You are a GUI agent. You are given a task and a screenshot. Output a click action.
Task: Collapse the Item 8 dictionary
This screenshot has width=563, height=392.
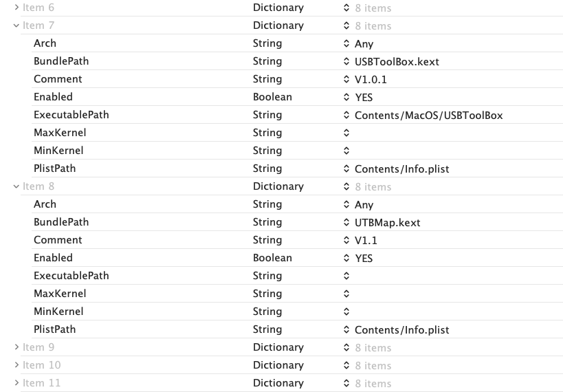coord(16,186)
